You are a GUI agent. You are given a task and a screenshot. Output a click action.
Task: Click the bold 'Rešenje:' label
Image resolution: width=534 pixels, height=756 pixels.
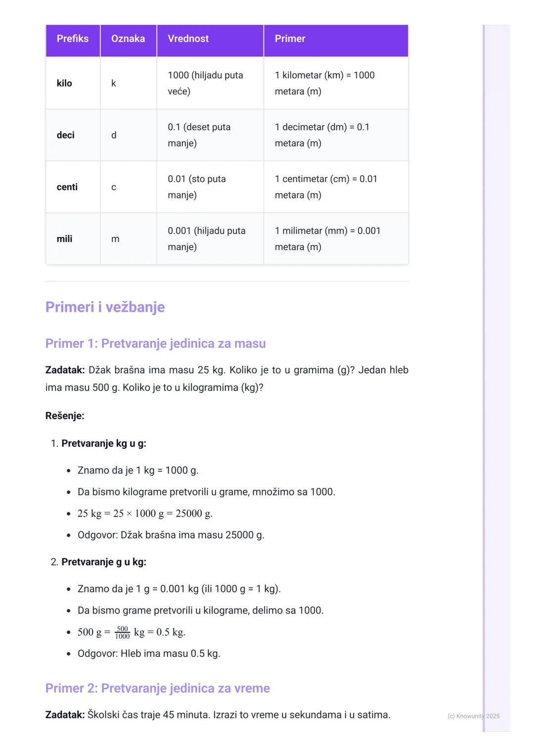coord(65,416)
